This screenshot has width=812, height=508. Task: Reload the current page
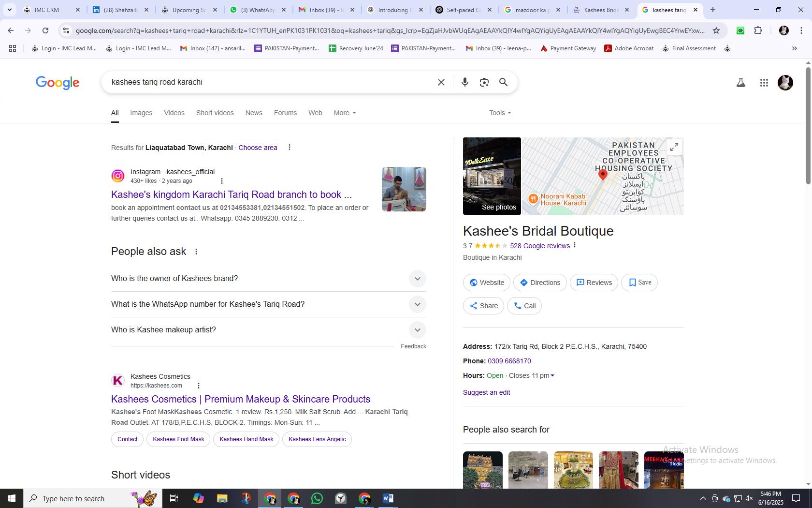45,30
